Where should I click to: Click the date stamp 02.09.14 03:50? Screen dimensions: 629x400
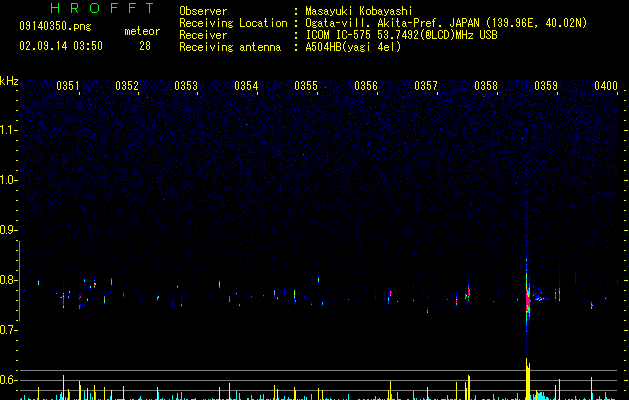(61, 46)
